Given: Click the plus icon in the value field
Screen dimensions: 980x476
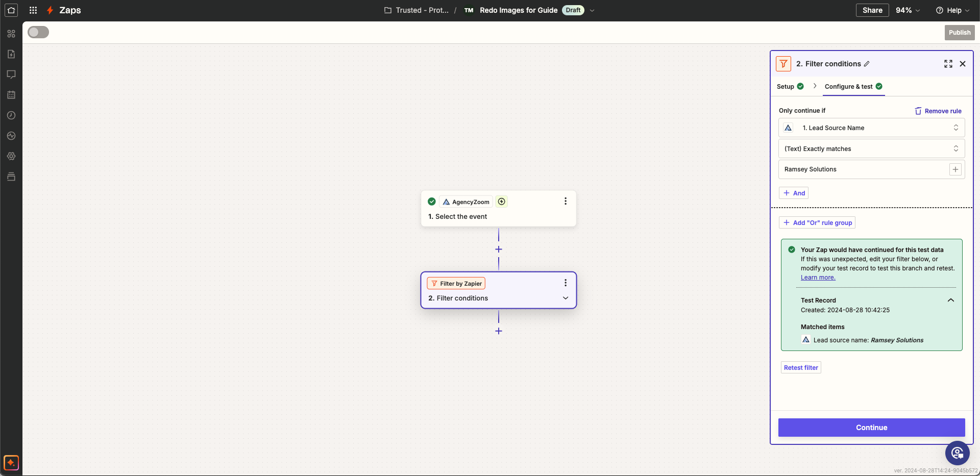Looking at the screenshot, I should 955,169.
